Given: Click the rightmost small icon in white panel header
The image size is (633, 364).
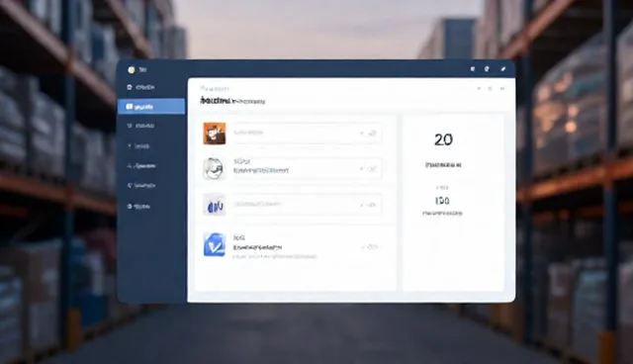Looking at the screenshot, I should click(502, 88).
